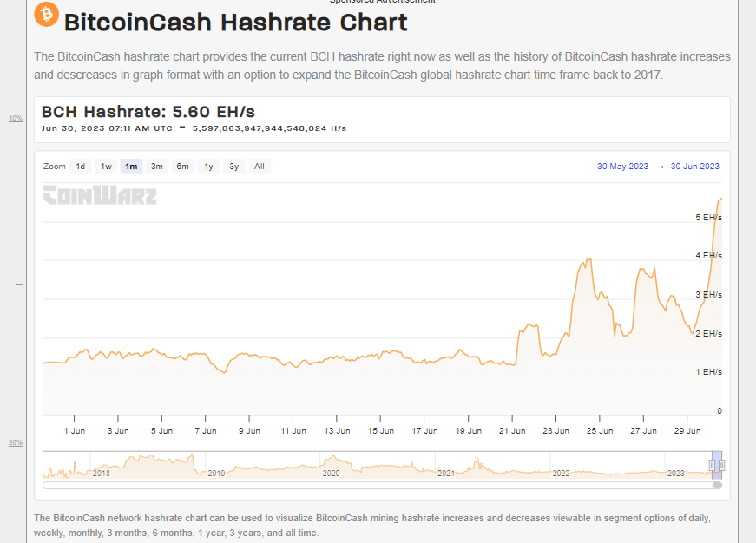Click the orange Bitcoin Cash logo icon
This screenshot has height=543, width=756.
[x=46, y=15]
